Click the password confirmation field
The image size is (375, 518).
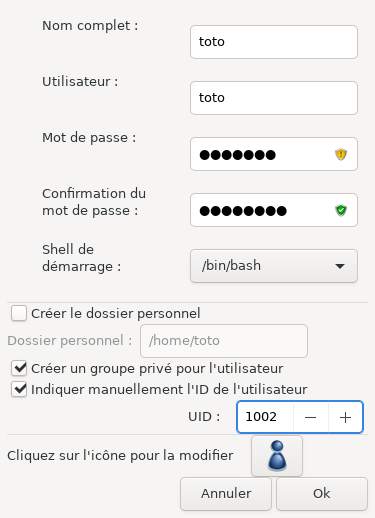[274, 210]
